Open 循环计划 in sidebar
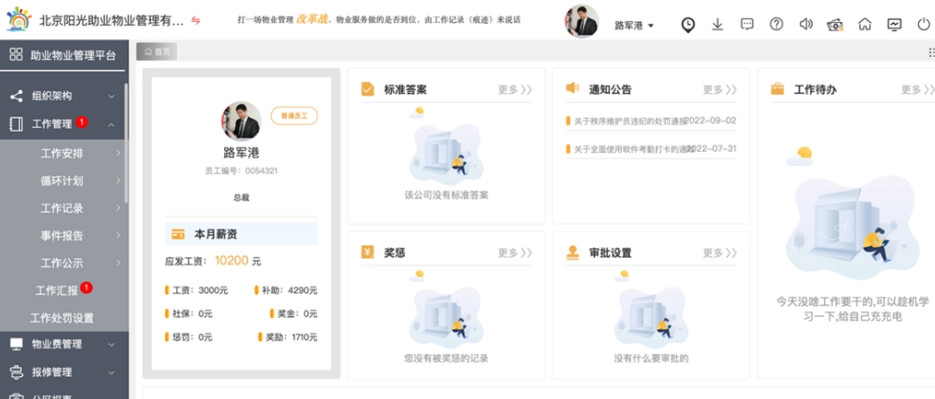 pyautogui.click(x=62, y=181)
